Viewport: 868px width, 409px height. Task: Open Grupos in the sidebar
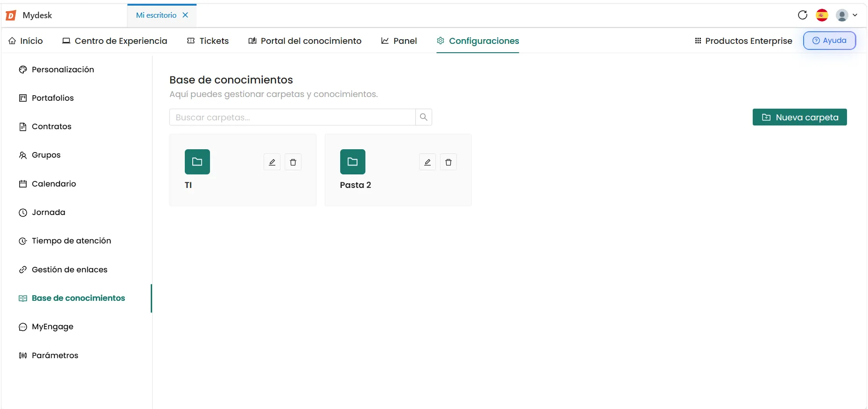[x=40, y=155]
